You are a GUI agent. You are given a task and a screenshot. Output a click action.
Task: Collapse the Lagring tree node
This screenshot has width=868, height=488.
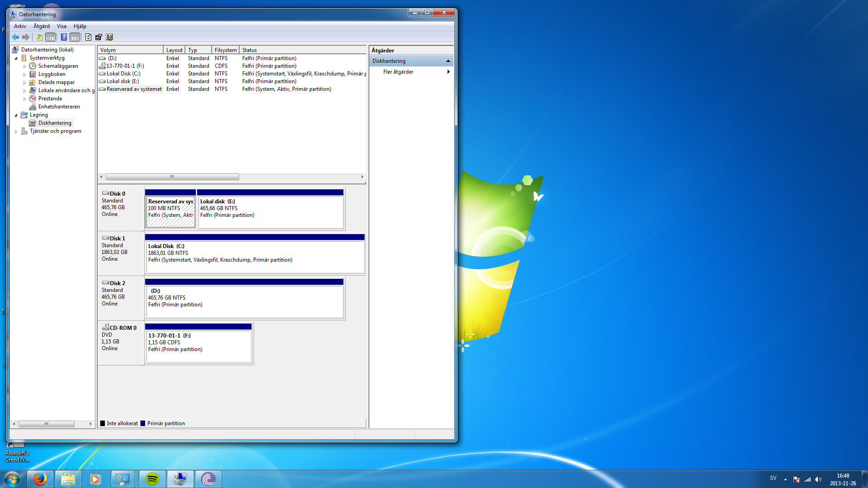pos(16,115)
